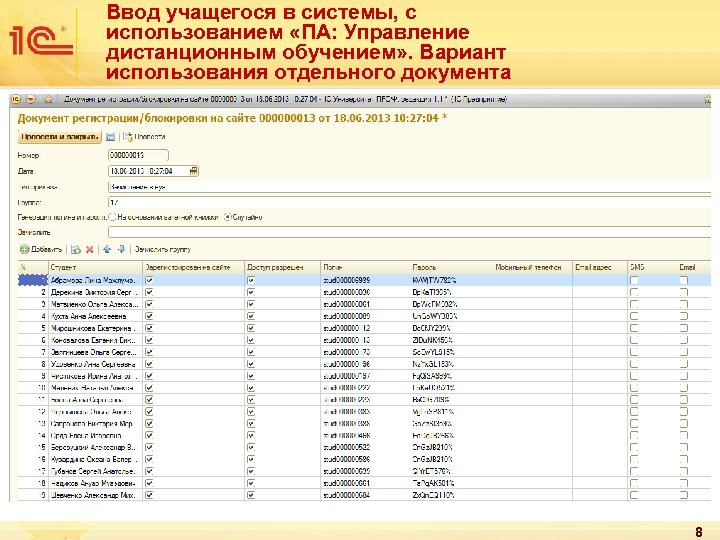Screen dimensions: 720x540
Task: Click the save diskette icon
Action: tap(110, 137)
